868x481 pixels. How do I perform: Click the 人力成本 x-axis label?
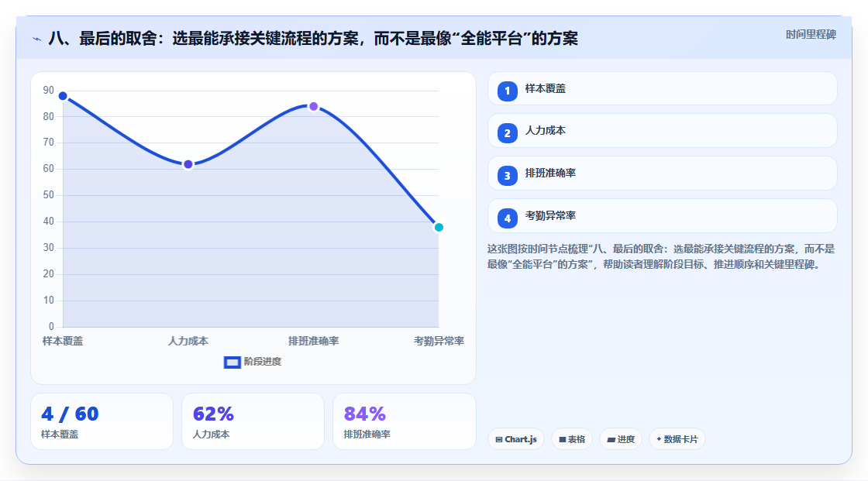coord(188,341)
